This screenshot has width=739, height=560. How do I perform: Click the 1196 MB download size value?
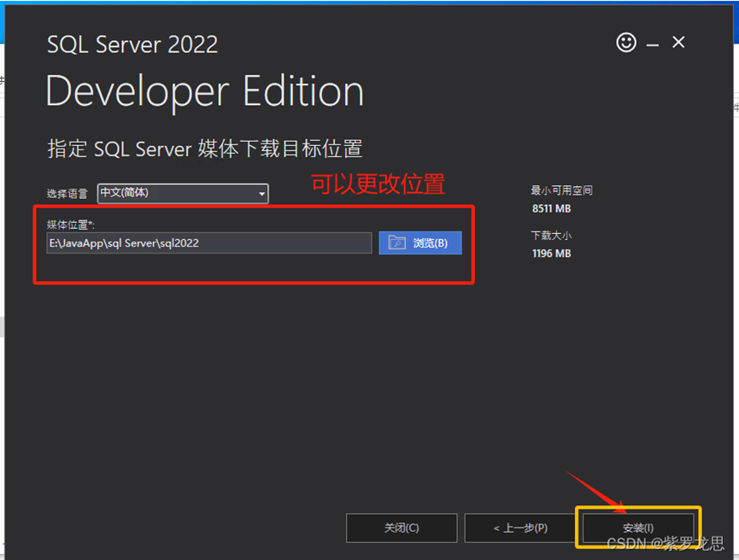(x=551, y=254)
